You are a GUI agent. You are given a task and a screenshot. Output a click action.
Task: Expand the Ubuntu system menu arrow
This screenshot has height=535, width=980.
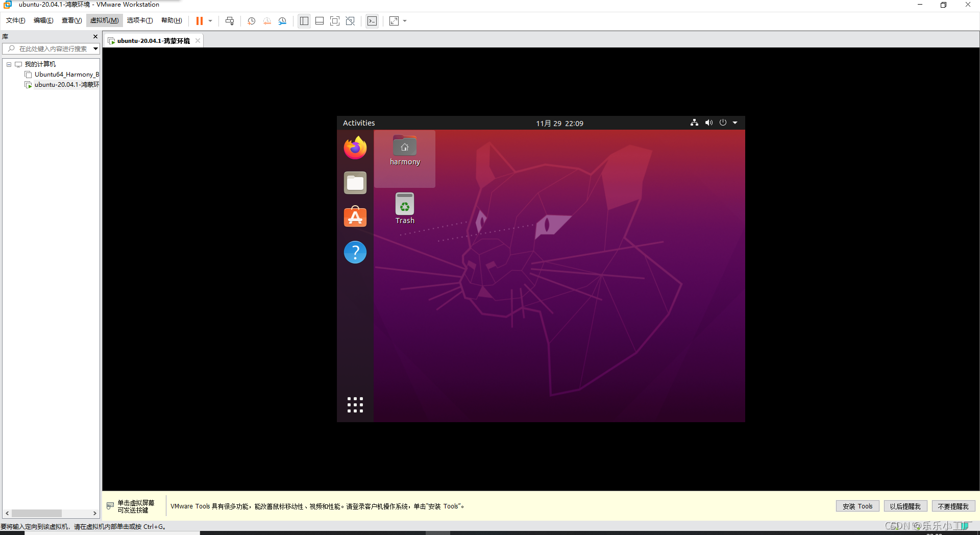click(x=735, y=123)
